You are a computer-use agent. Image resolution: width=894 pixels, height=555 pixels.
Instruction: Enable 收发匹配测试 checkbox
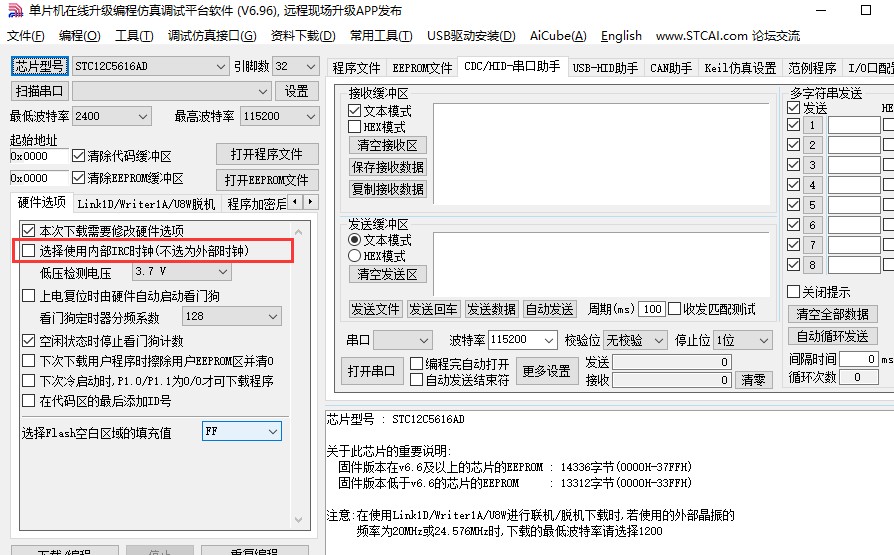(674, 309)
